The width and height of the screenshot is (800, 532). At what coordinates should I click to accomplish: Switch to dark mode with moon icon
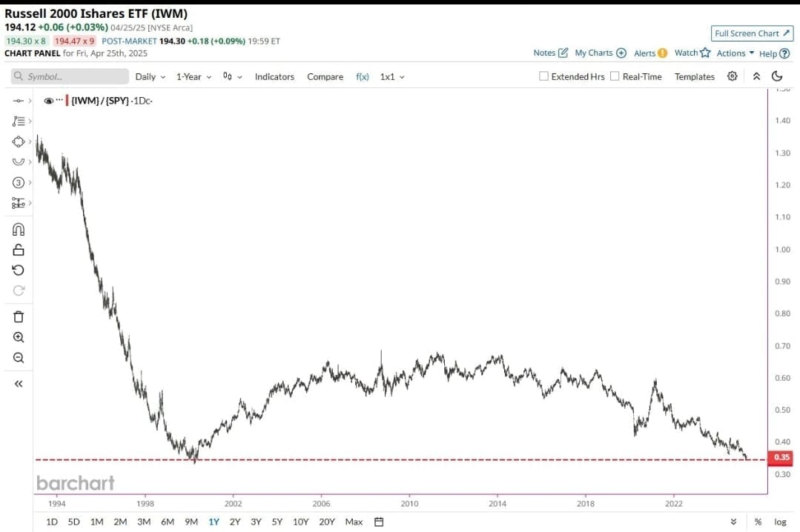[777, 76]
